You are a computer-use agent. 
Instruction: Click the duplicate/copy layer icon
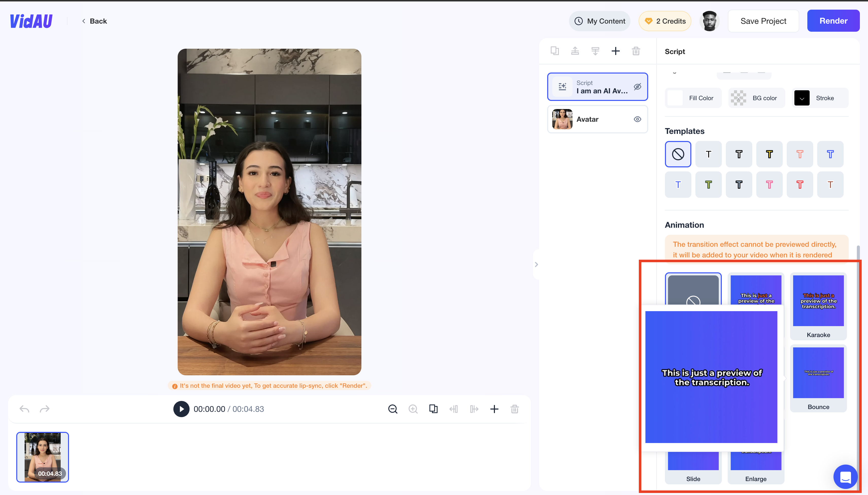click(x=554, y=51)
